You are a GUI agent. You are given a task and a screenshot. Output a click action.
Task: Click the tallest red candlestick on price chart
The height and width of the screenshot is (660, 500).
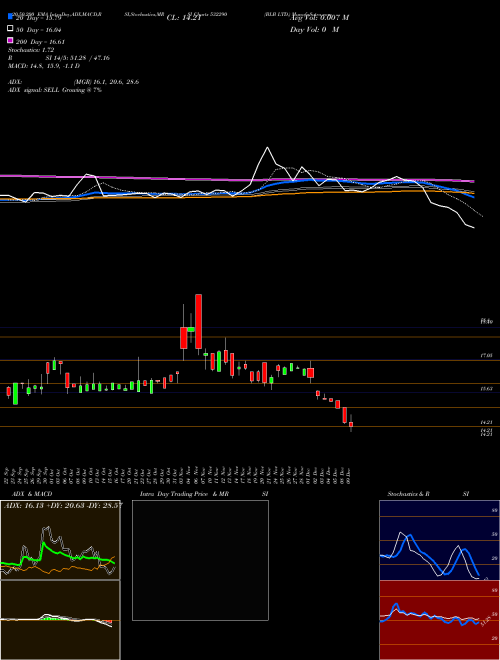(198, 322)
